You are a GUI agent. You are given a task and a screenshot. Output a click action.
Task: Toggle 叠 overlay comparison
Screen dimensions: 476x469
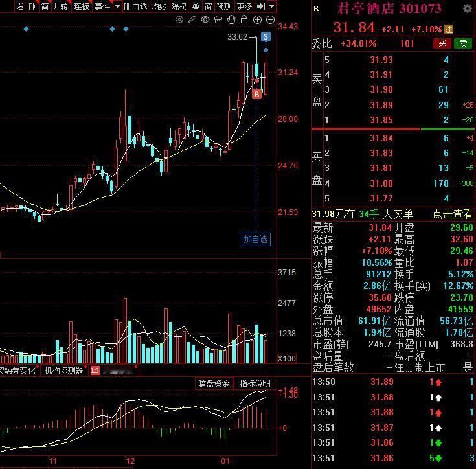click(196, 6)
